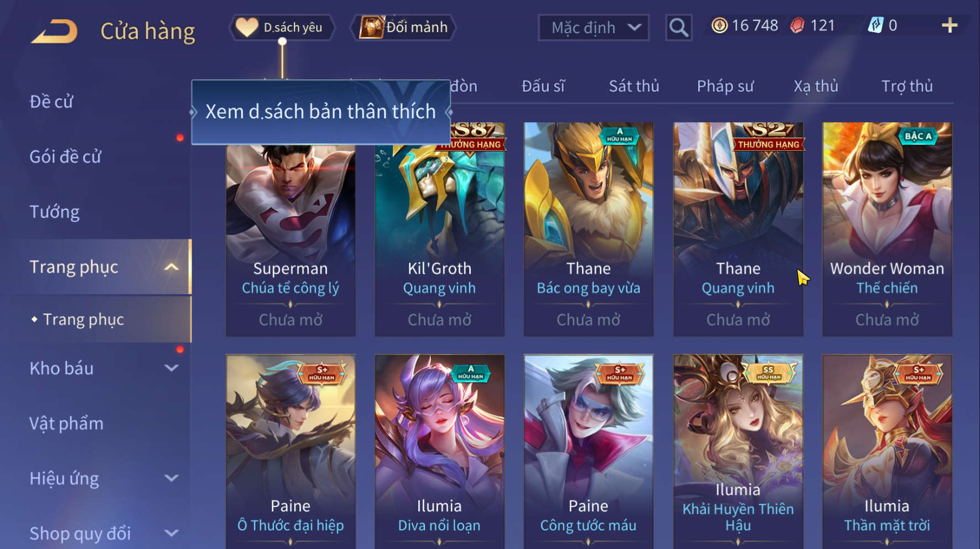Switch to the Pháp sư tab
Screen dimensions: 980x549
point(725,86)
